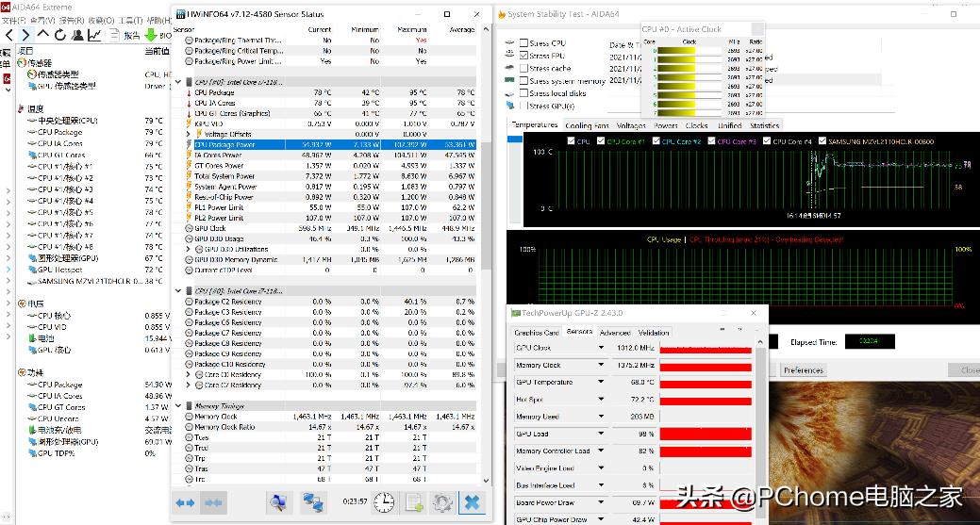The image size is (980, 525).
Task: Click GPU-Z Memory Clock red bar graph
Action: (x=706, y=365)
